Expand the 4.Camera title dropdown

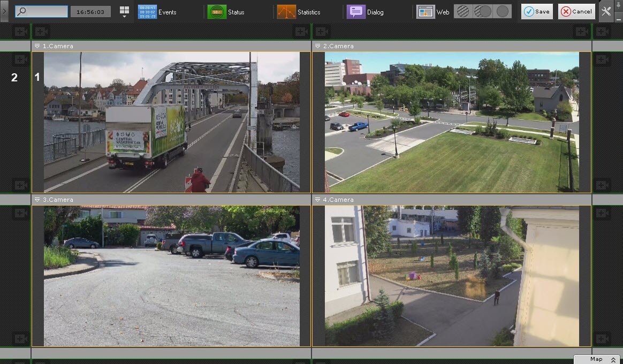317,200
